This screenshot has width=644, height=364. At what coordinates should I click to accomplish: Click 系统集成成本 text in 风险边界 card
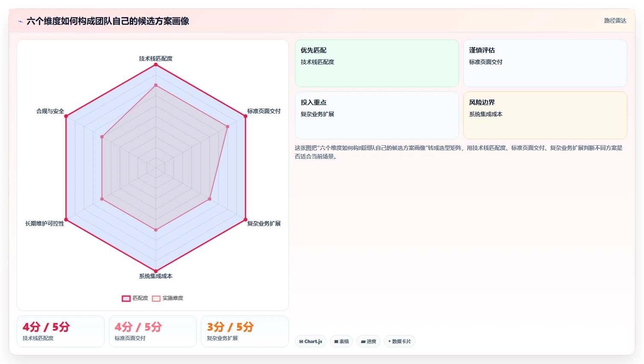tap(486, 114)
